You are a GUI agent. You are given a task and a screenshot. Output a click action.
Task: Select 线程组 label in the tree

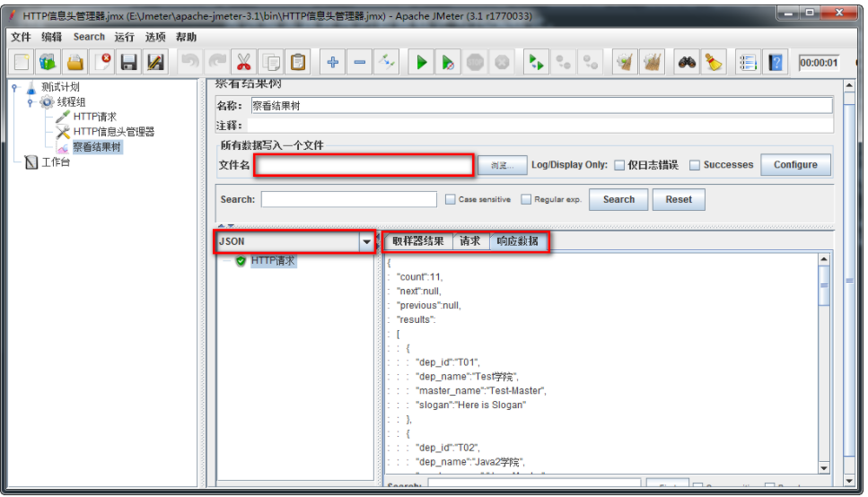tap(71, 102)
